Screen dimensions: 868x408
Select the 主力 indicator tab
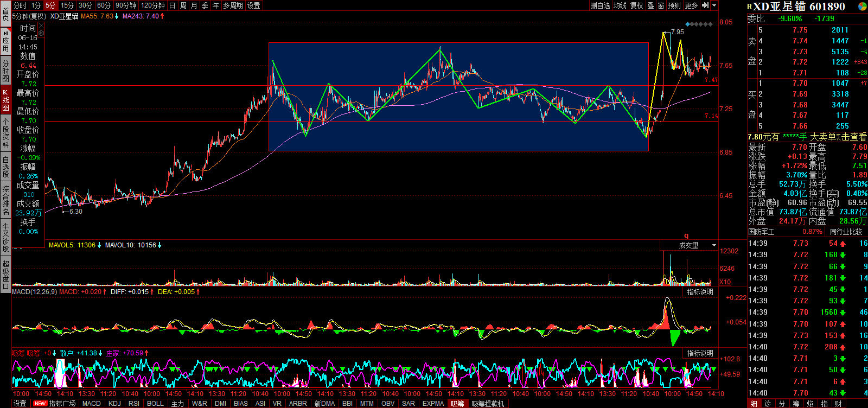tap(177, 404)
